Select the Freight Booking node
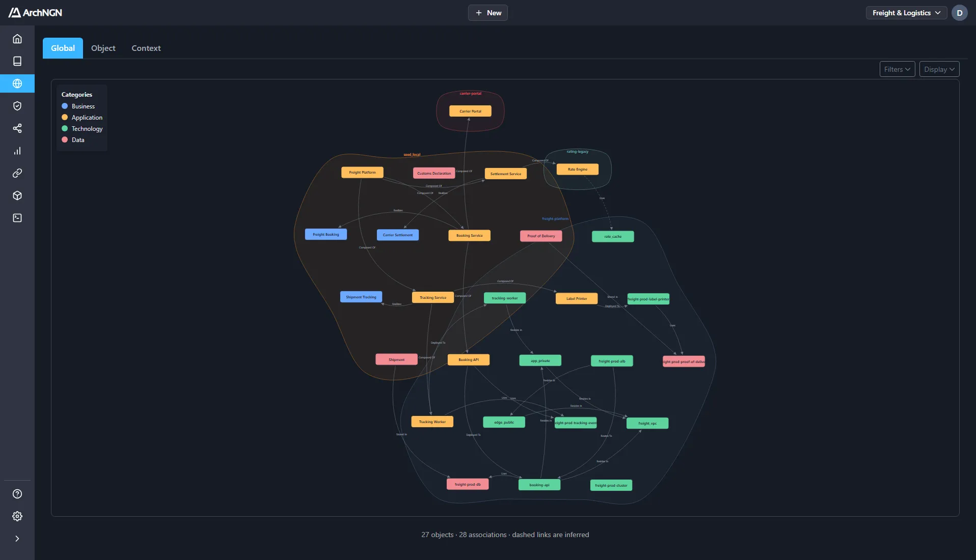The image size is (976, 560). pos(326,234)
